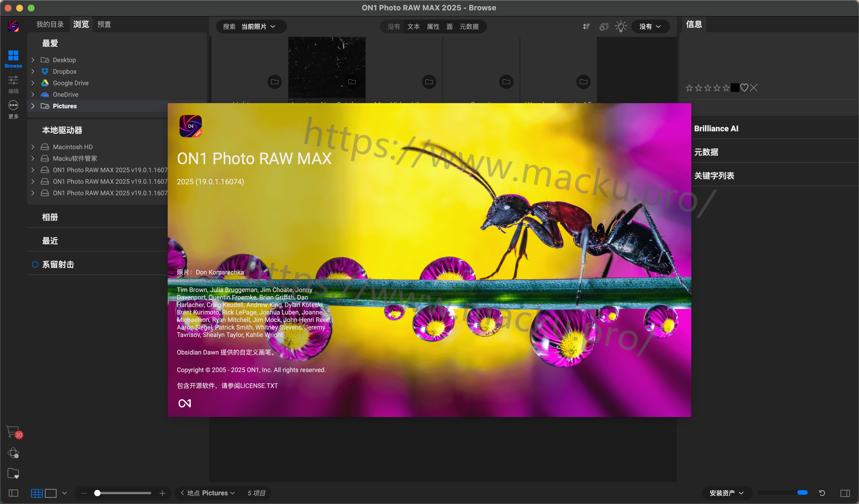This screenshot has width=859, height=504.
Task: Open view mode dropdown chevron at bottom
Action: tap(65, 493)
